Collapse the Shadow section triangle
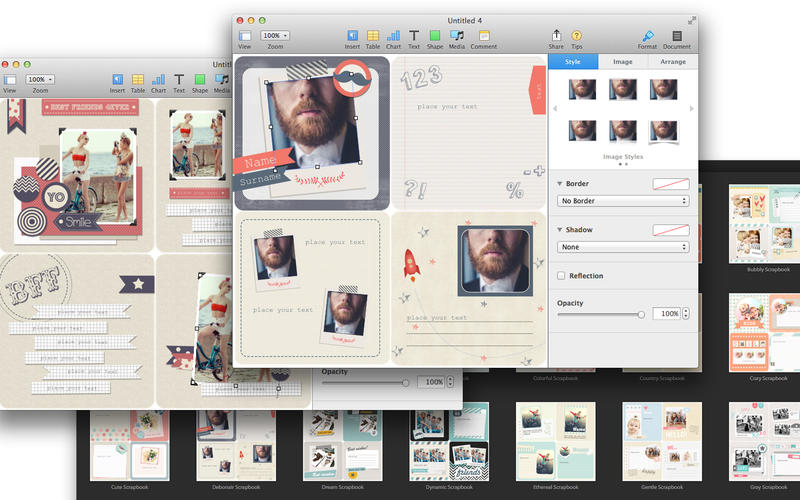 [559, 230]
